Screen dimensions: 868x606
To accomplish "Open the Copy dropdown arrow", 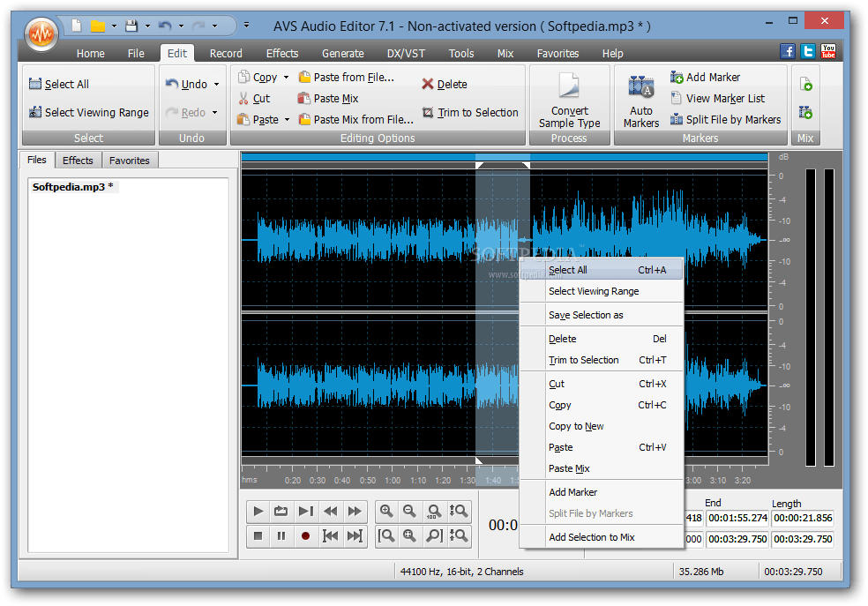I will coord(284,77).
